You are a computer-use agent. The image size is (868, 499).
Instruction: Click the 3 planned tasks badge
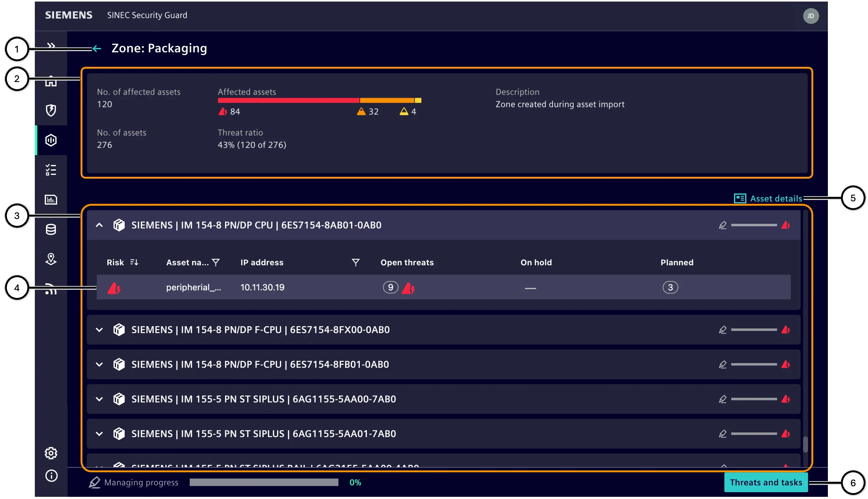click(670, 287)
